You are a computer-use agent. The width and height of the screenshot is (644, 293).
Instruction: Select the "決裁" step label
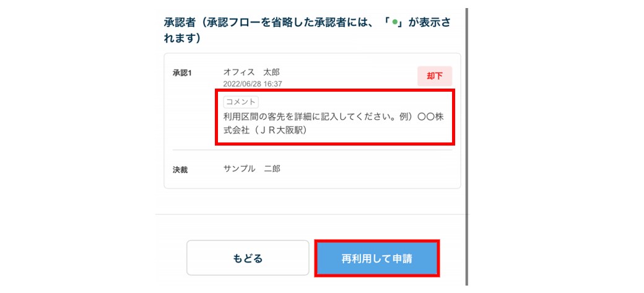(181, 169)
